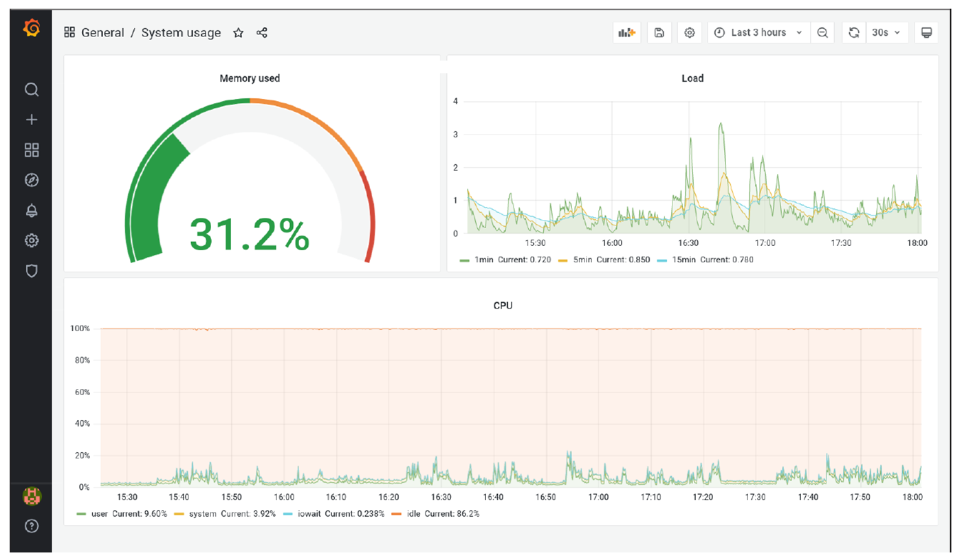
Task: Open the CPU panel title menu
Action: [503, 305]
